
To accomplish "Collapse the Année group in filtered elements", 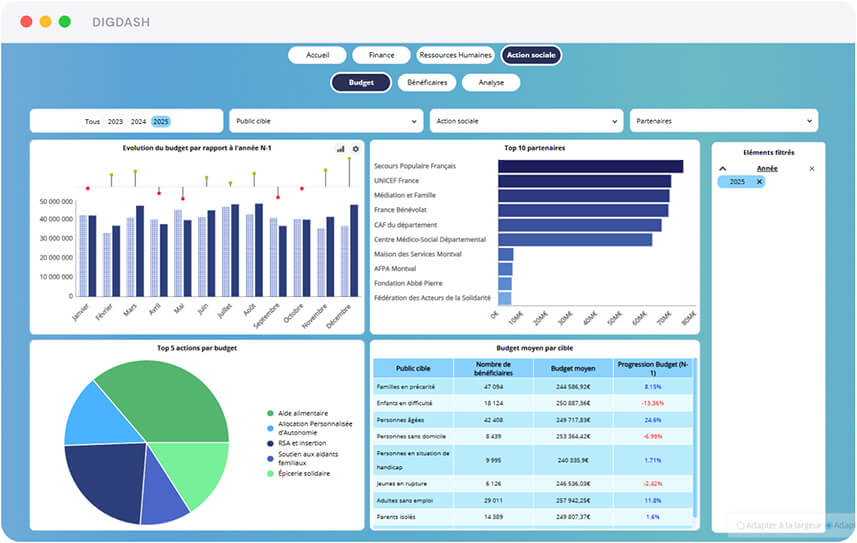I will 723,169.
